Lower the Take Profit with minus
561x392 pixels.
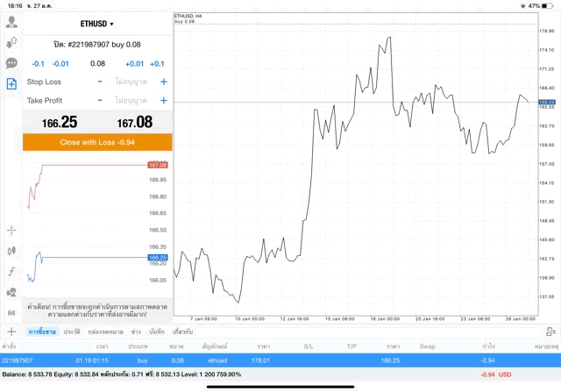pyautogui.click(x=100, y=100)
